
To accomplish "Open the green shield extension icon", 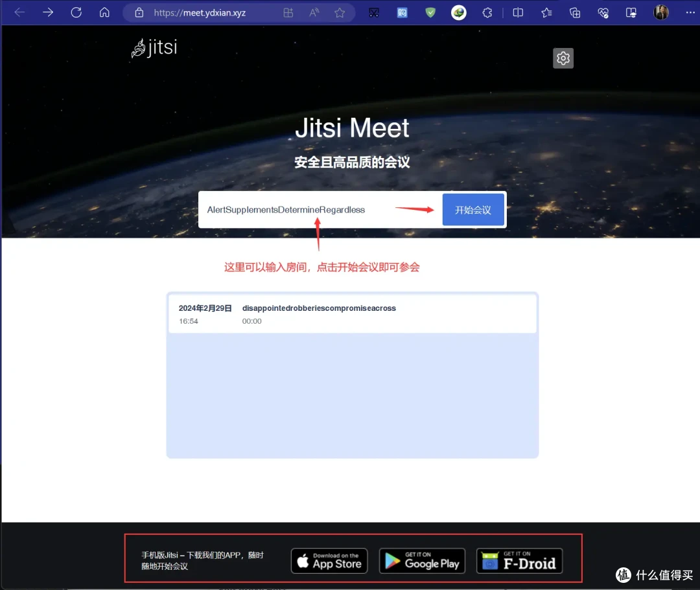I will 430,13.
